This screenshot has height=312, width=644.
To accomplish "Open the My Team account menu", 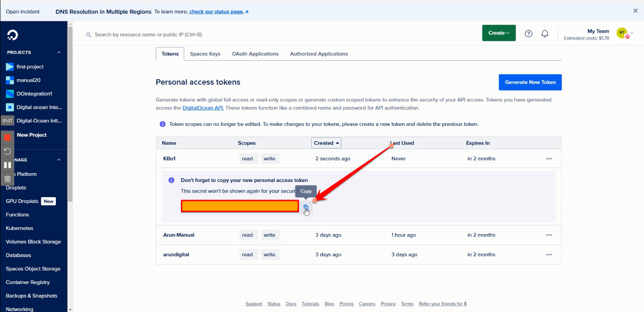I will point(624,34).
